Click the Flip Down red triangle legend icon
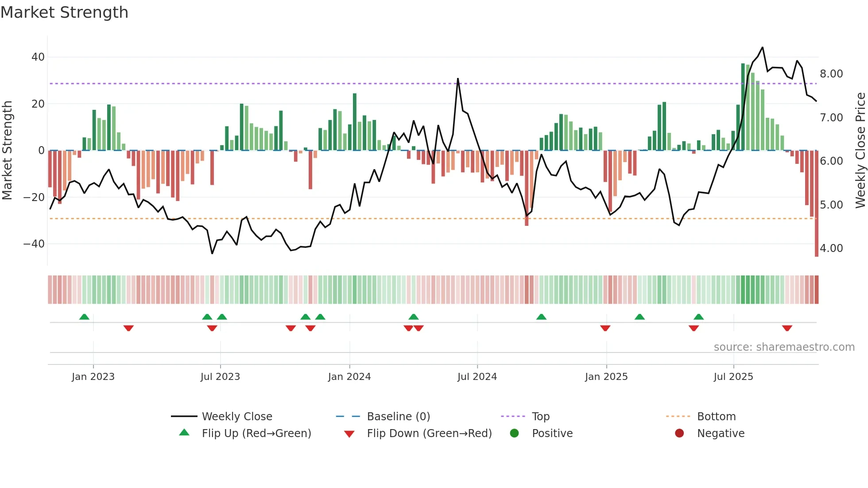Viewport: 868px width, 488px height. coord(349,434)
